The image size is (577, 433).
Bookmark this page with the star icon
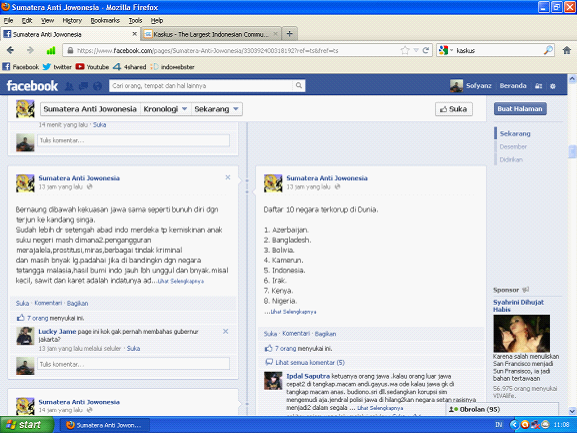click(405, 50)
